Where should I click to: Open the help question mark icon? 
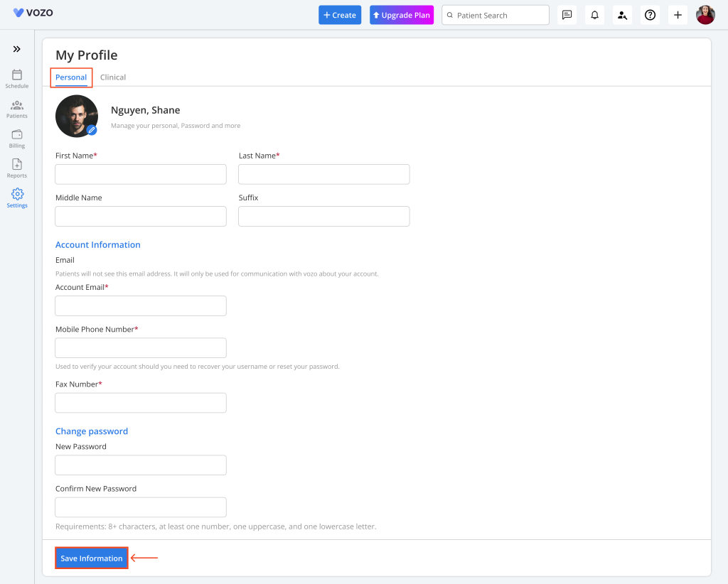click(x=650, y=15)
